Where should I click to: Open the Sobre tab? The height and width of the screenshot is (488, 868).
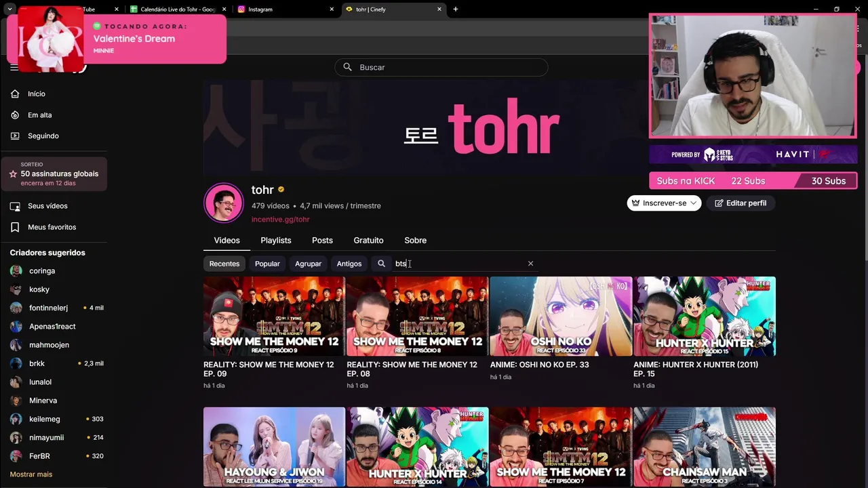[416, 241]
